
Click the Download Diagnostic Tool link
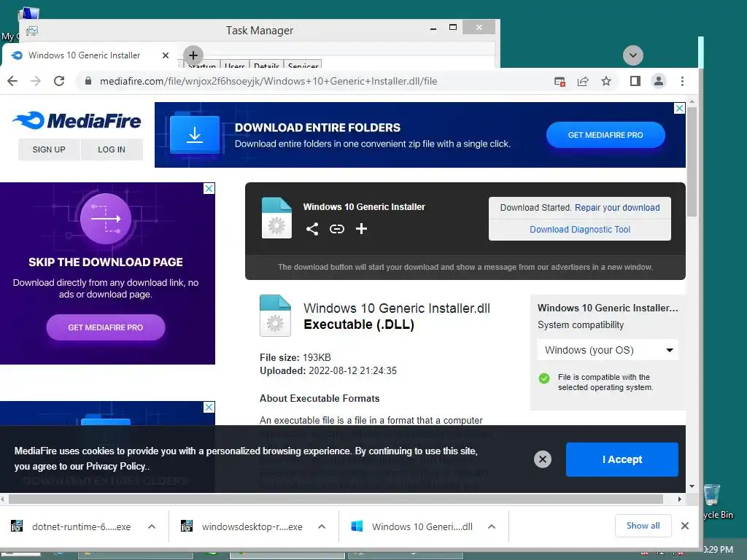tap(580, 230)
